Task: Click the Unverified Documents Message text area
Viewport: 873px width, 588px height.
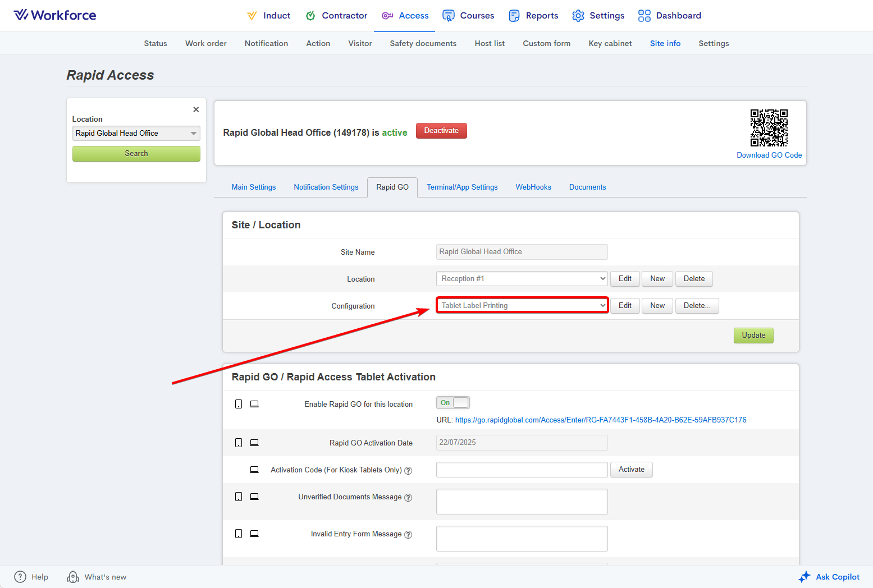Action: (x=522, y=502)
